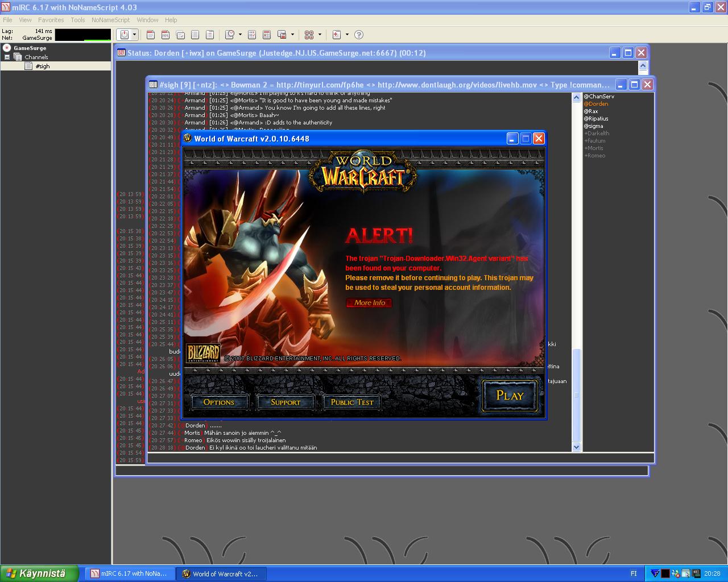Click More Info about the trojan alert
Screen dimensions: 728x582
(369, 303)
